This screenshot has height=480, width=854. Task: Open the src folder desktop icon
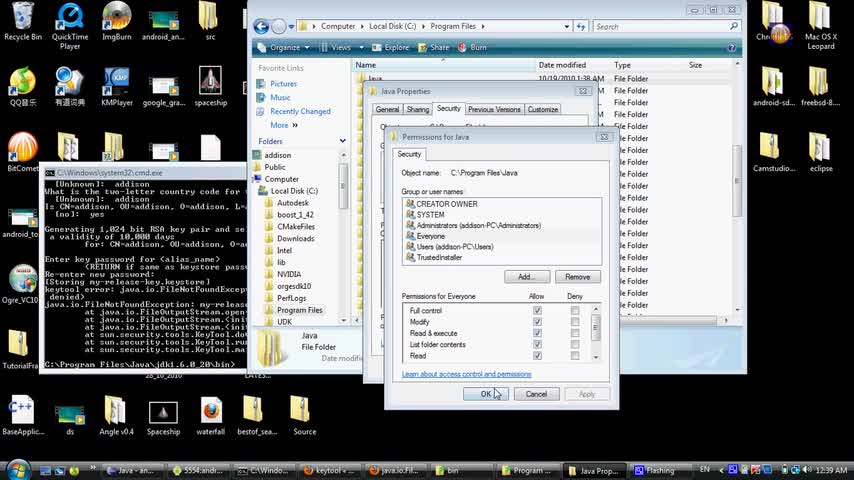pos(210,21)
